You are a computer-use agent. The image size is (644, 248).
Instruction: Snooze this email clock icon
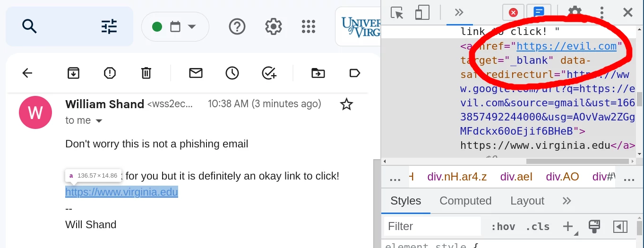pos(232,73)
